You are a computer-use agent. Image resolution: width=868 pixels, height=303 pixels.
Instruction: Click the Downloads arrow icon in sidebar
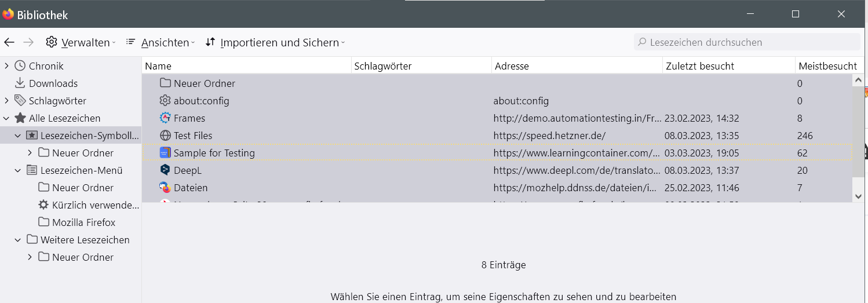(x=20, y=83)
